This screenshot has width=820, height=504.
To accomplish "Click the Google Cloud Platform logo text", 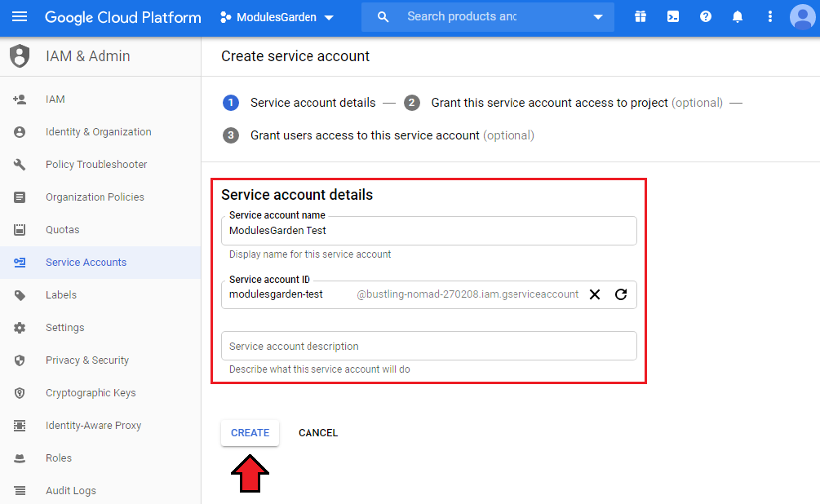I will click(x=123, y=17).
